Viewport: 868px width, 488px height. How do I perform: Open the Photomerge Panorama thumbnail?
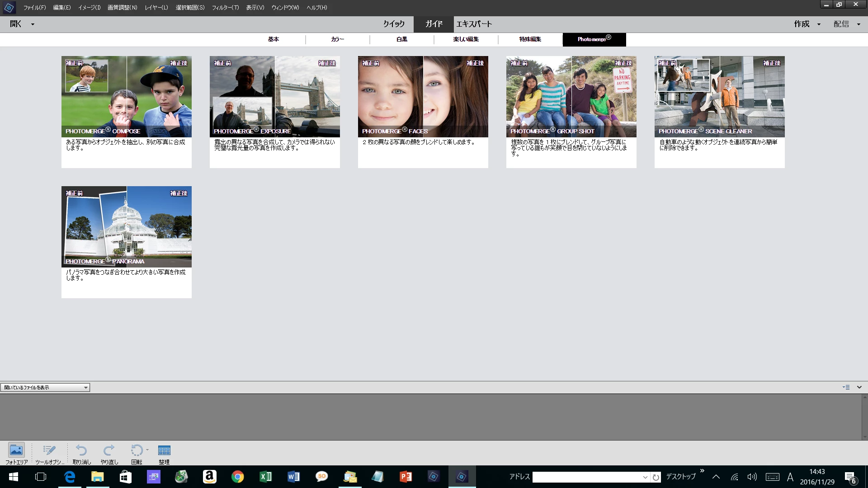pos(127,227)
